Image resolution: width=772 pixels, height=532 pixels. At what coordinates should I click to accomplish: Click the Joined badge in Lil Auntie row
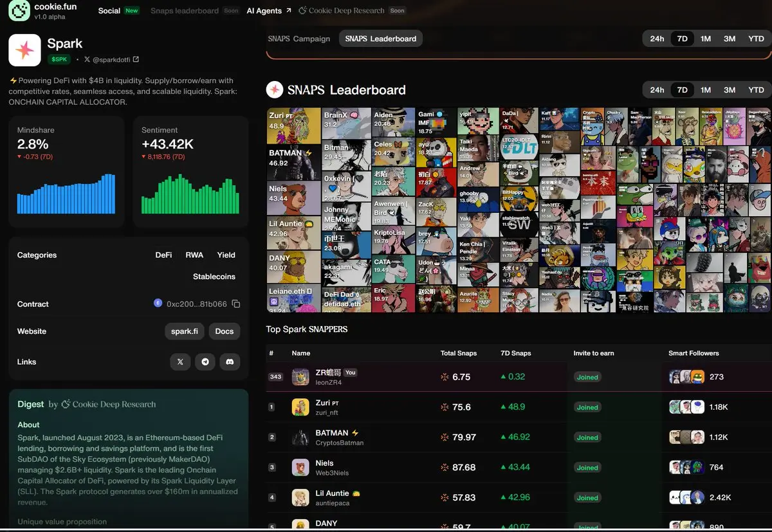[587, 498]
